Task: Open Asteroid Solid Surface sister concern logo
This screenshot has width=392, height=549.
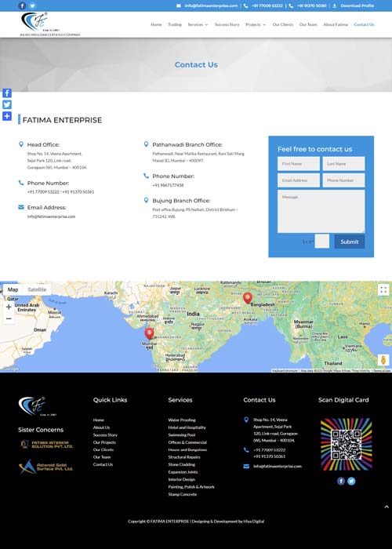Action: click(x=45, y=467)
